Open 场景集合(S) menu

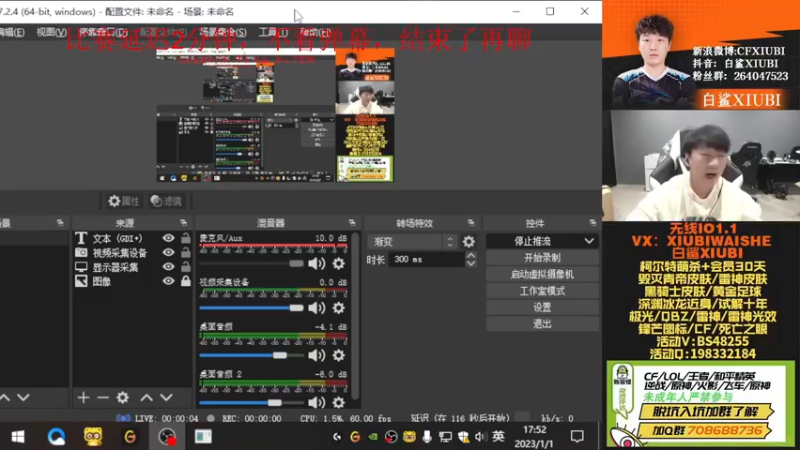click(223, 32)
